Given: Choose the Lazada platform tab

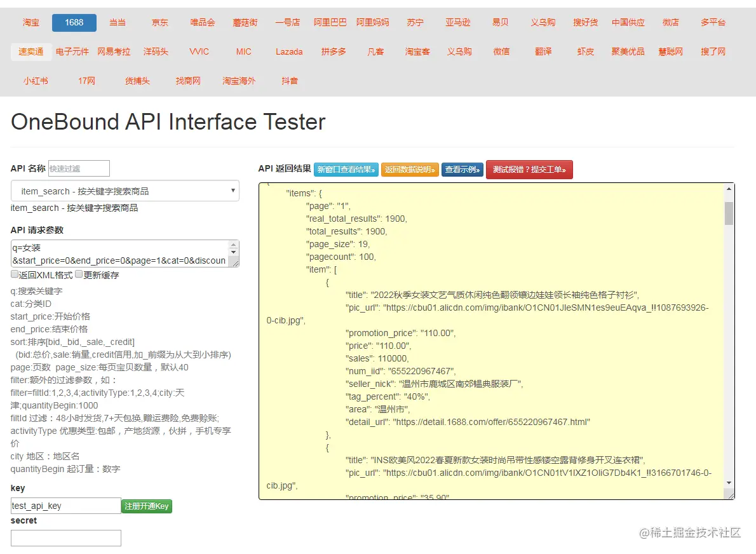Looking at the screenshot, I should coord(289,51).
